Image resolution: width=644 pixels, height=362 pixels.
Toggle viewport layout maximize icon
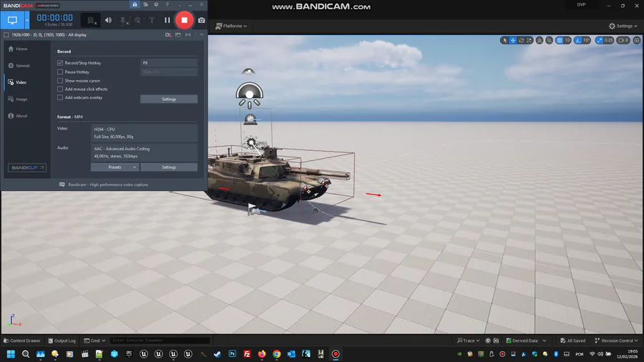click(x=637, y=40)
